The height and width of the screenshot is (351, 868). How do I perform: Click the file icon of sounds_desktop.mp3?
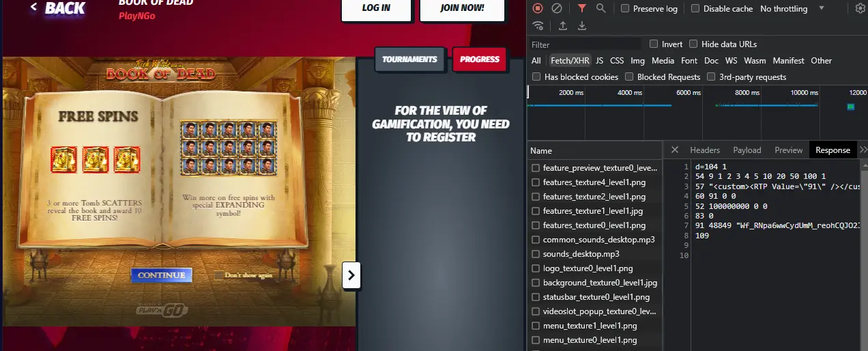point(536,254)
